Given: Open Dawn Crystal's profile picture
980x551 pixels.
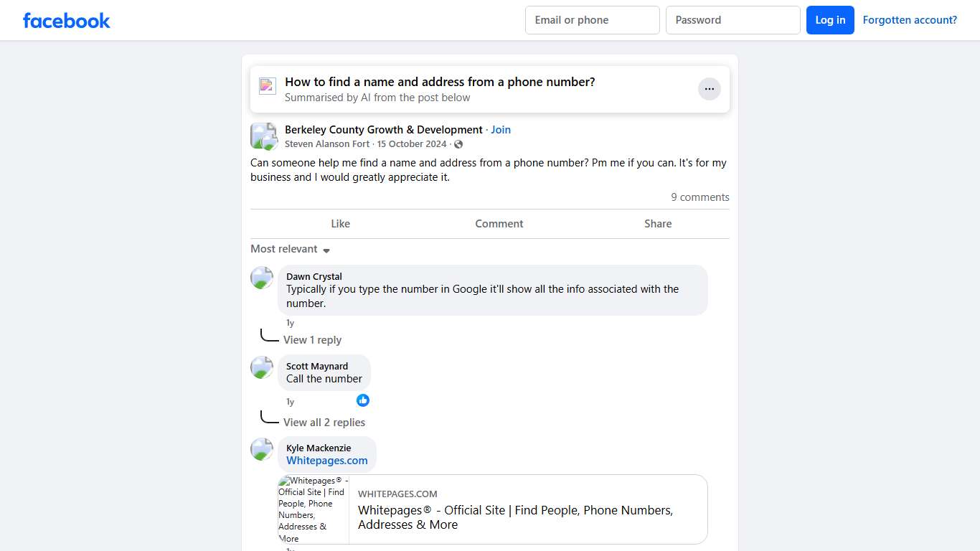Looking at the screenshot, I should coord(262,278).
